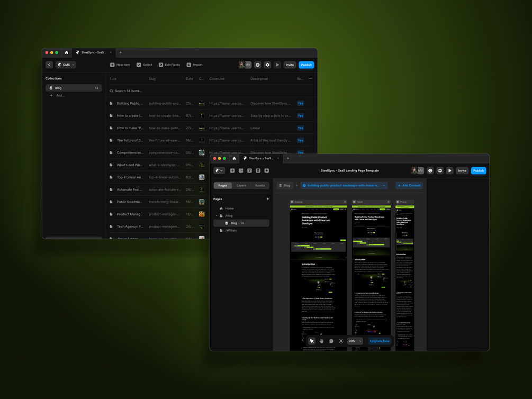Open the 20% zoom dropdown

[355, 341]
